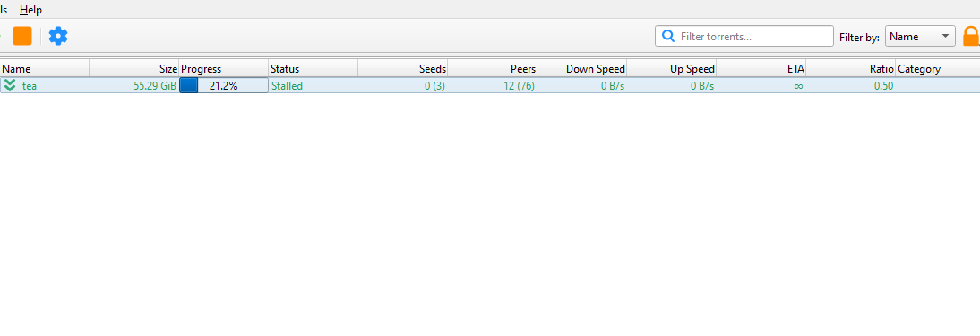Screen dimensions: 980x336
Task: Sort by the Size column header
Action: point(134,69)
